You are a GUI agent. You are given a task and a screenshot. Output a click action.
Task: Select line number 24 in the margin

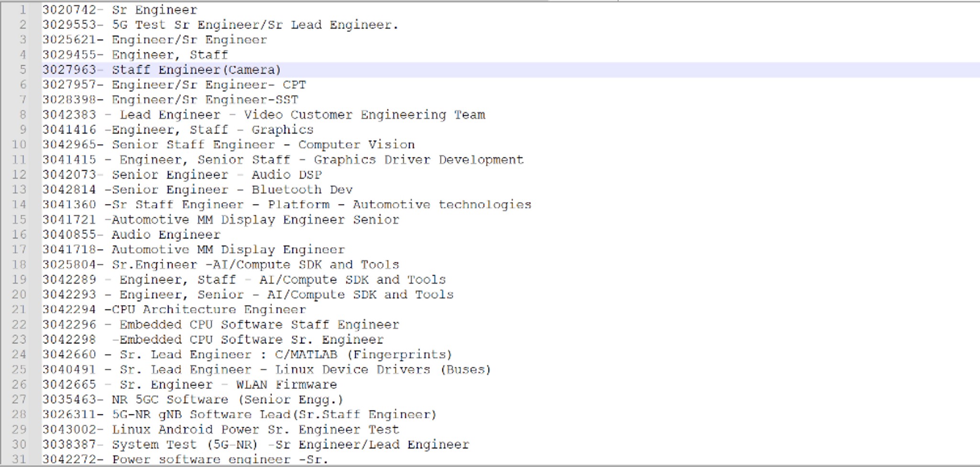(19, 354)
